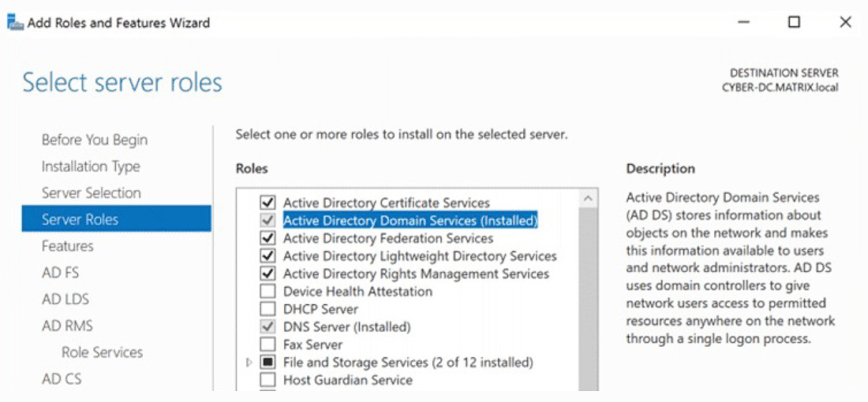Open the Installation Type page
868x402 pixels.
(91, 166)
